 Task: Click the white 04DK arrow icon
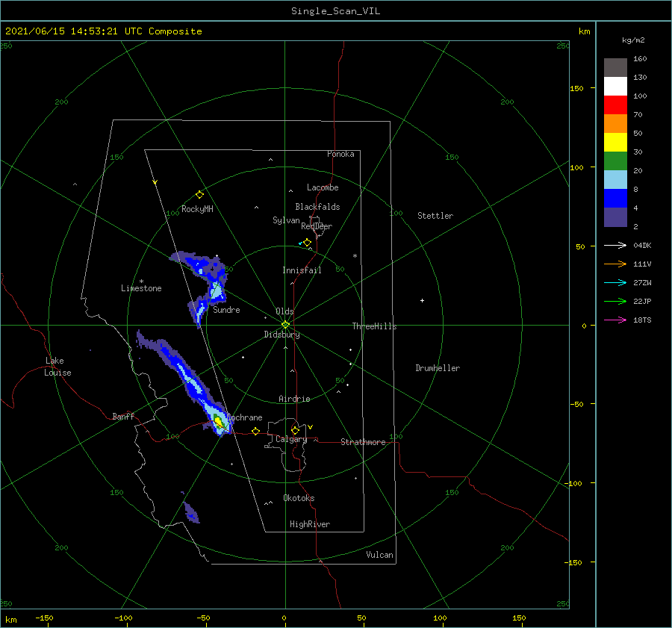pyautogui.click(x=615, y=245)
